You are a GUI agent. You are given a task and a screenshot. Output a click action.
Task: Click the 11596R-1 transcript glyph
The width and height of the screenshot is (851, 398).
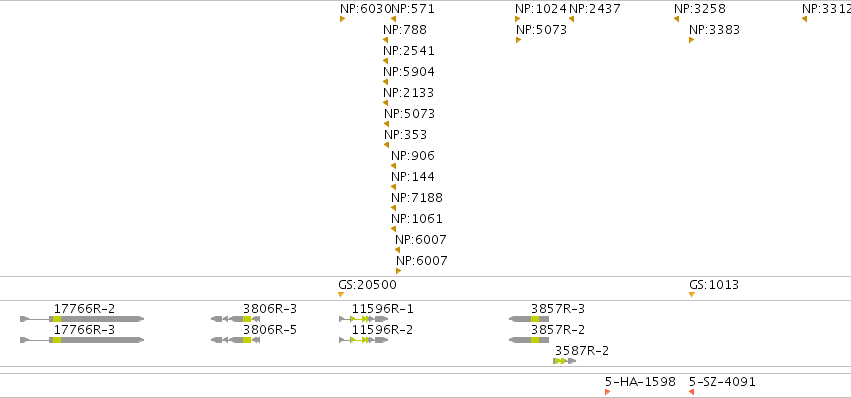coord(364,319)
